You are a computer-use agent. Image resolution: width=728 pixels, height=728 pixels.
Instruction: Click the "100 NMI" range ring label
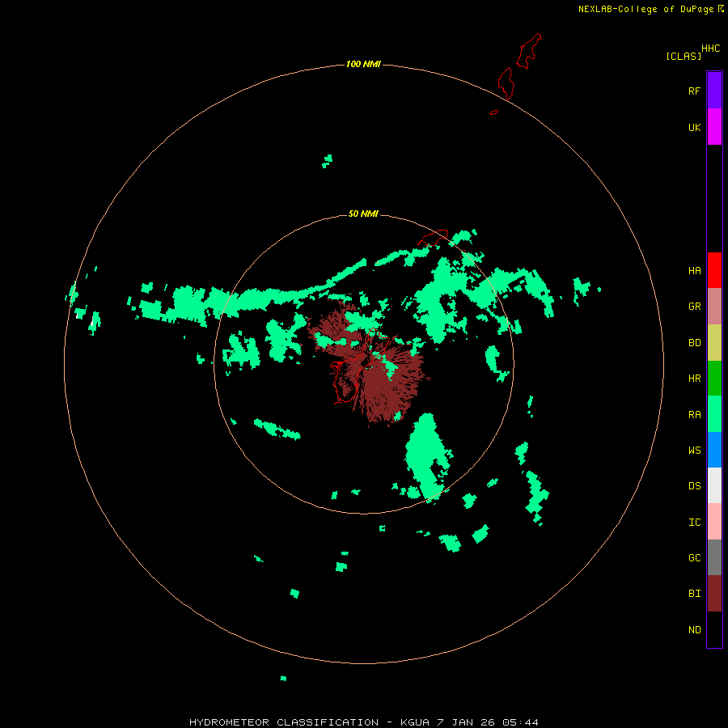(363, 64)
